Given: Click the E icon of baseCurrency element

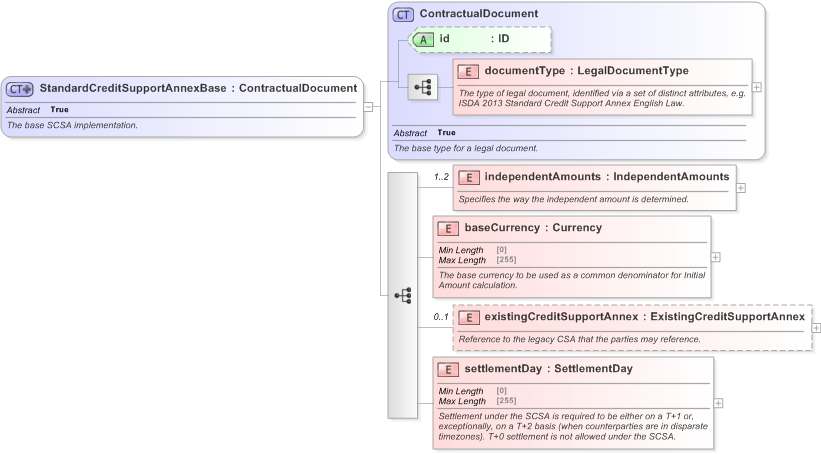Looking at the screenshot, I should pos(448,229).
